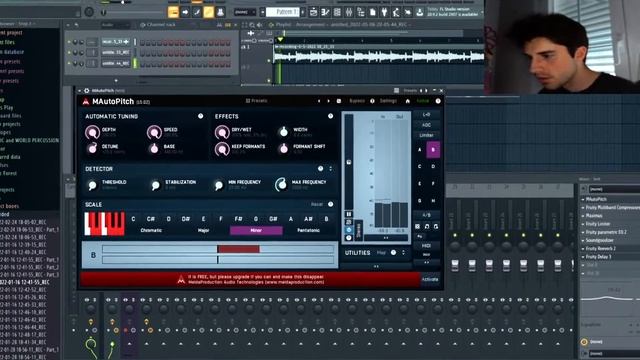
Task: Toggle the Detector section enable button
Action: pos(320,169)
